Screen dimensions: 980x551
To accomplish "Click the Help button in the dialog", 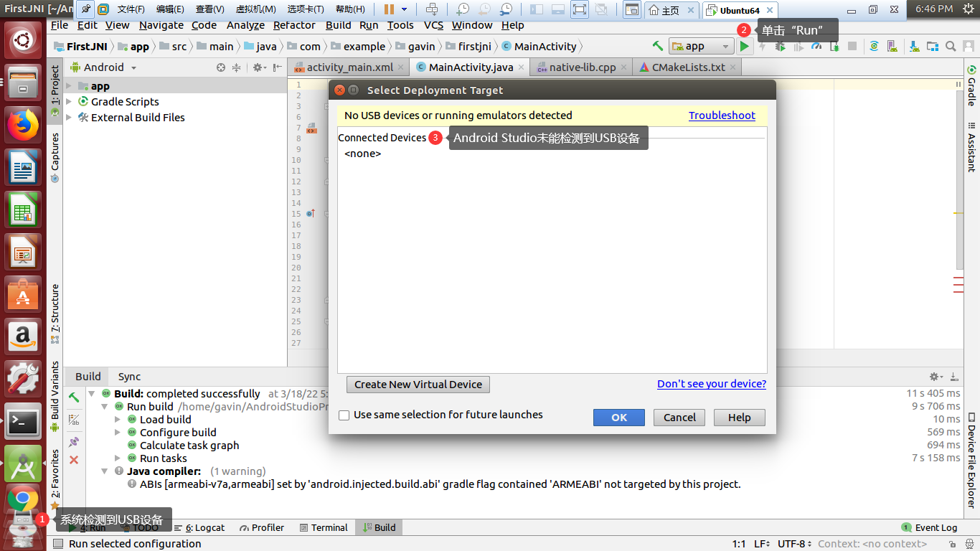I will (x=740, y=418).
